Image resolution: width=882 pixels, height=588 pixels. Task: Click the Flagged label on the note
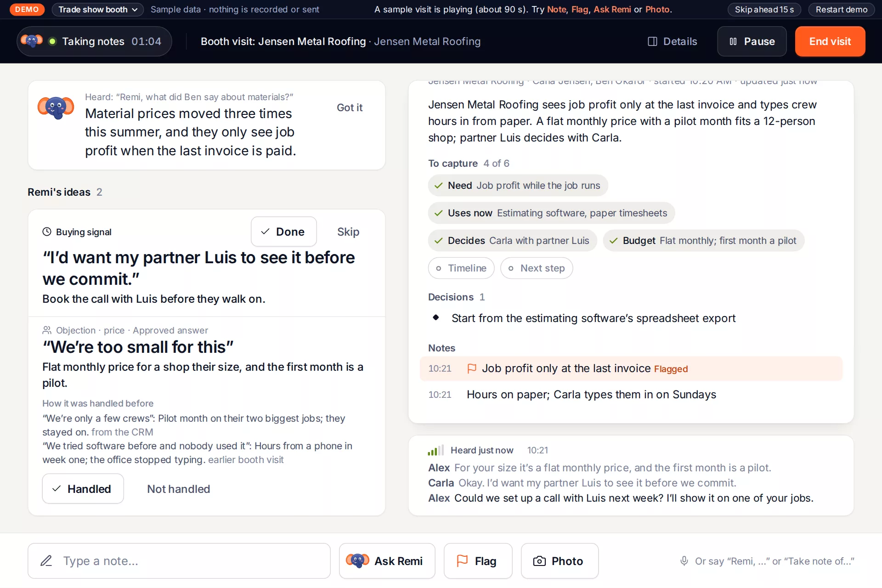[671, 369]
